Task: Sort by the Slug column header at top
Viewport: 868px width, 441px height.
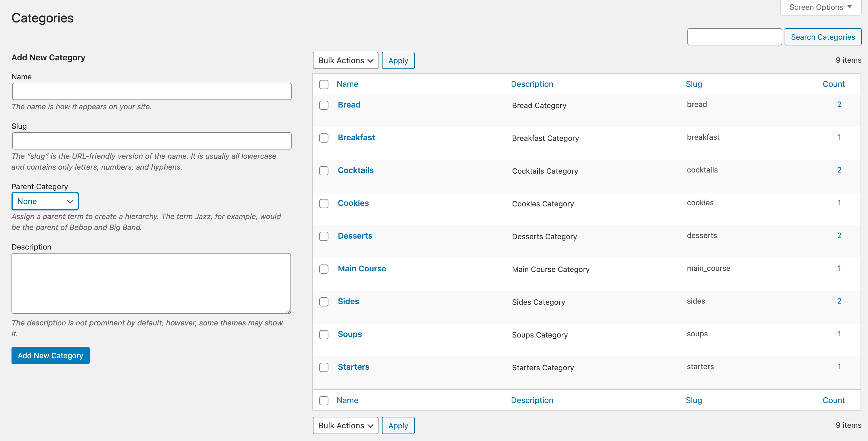Action: tap(693, 84)
